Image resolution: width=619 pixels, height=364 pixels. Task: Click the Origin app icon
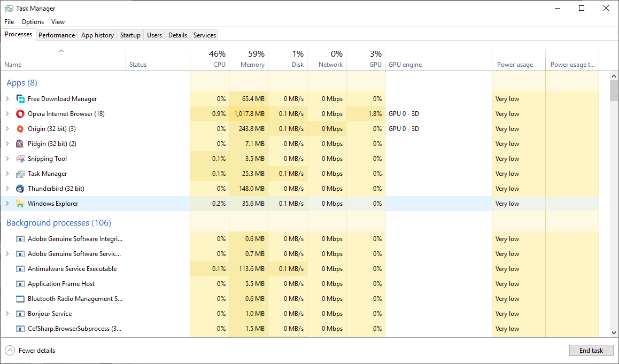click(x=20, y=129)
